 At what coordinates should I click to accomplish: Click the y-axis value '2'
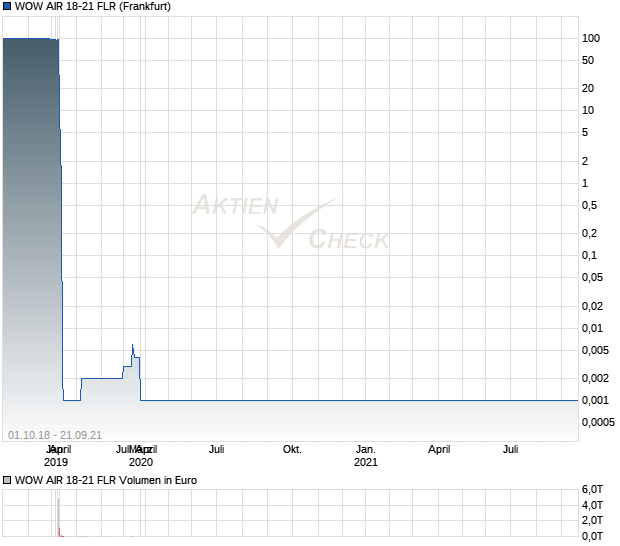tap(585, 161)
